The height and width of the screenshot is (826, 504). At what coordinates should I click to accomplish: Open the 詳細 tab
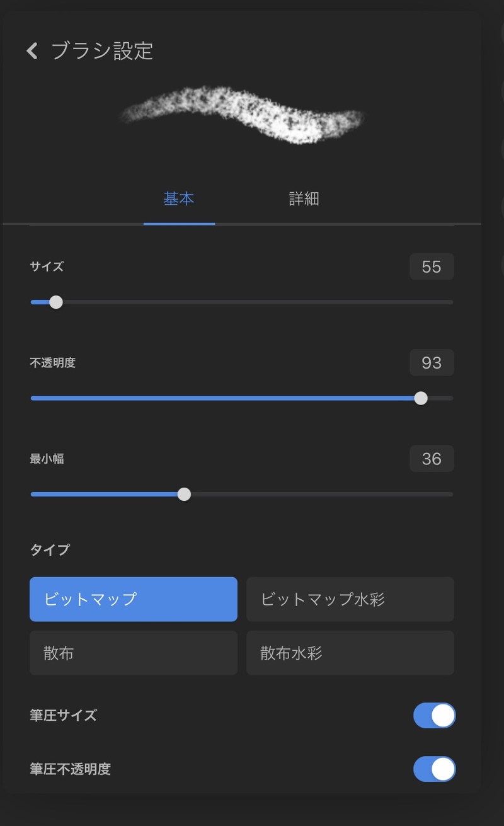pyautogui.click(x=304, y=199)
